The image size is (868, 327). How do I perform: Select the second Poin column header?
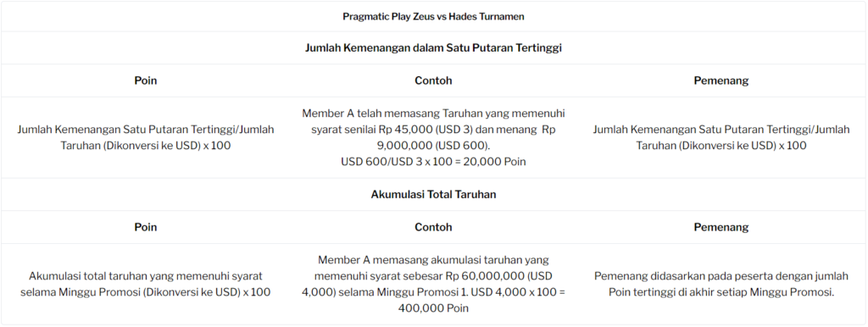pos(146,227)
